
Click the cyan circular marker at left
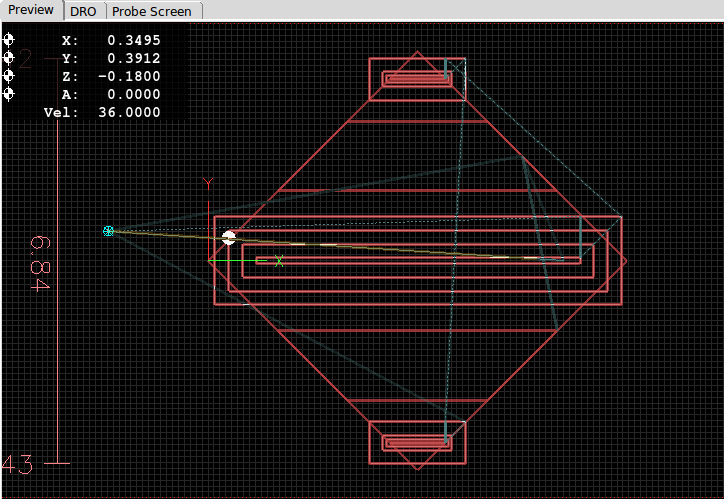point(108,231)
